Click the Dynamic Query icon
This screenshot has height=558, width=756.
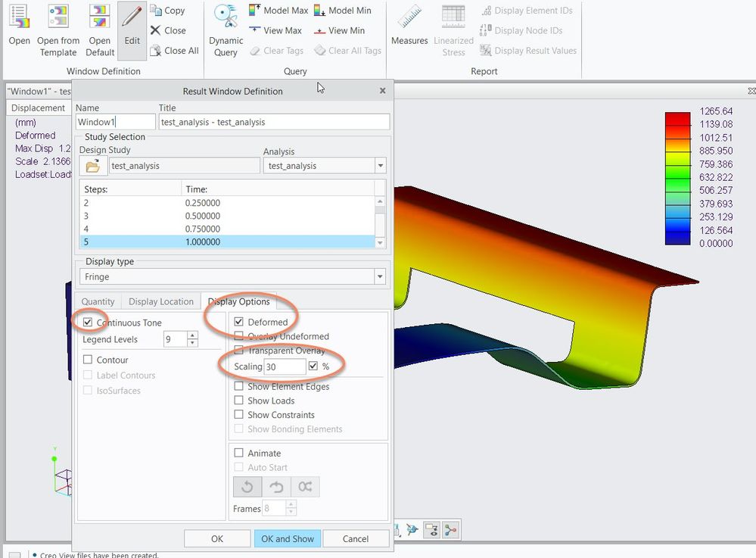point(226,16)
